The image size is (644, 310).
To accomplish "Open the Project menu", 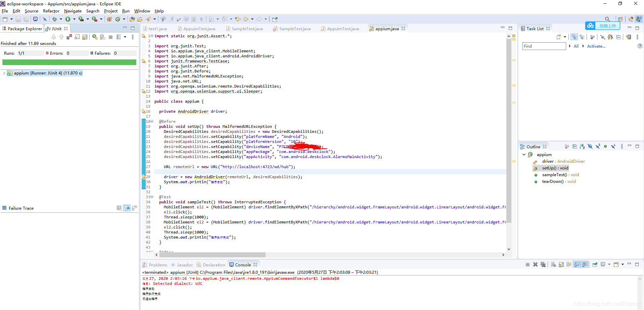I will coord(111,11).
